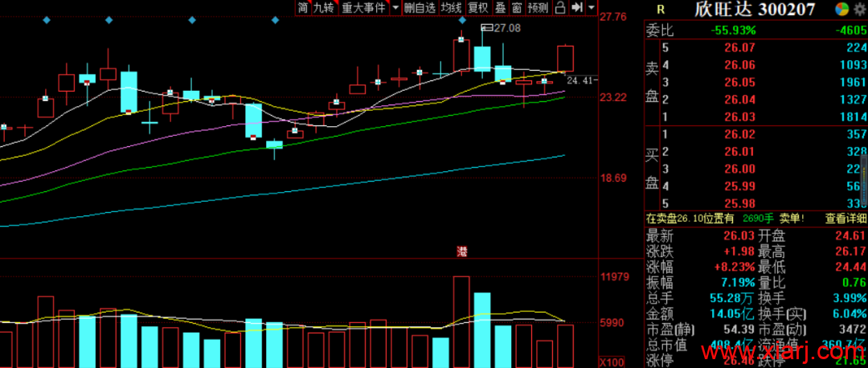Select buy level 2 price 26.01
This screenshot has width=868, height=368.
739,152
